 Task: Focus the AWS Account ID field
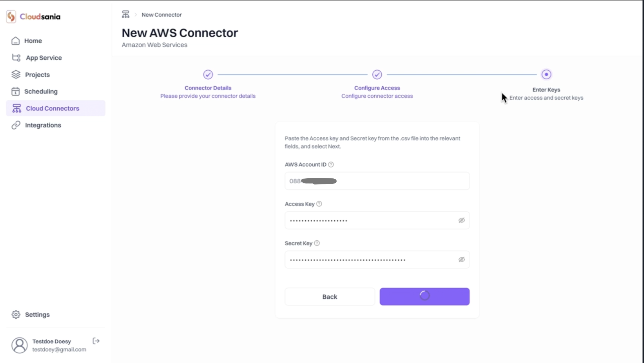pyautogui.click(x=377, y=181)
